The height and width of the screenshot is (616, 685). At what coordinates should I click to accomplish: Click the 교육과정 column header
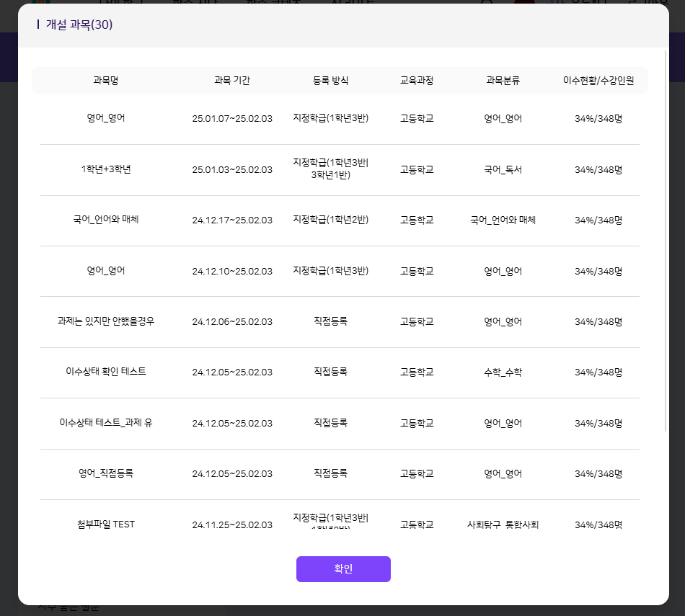coord(417,81)
